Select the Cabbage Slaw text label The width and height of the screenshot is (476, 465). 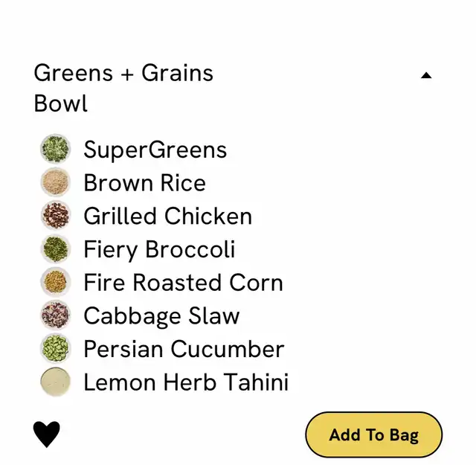(x=161, y=316)
